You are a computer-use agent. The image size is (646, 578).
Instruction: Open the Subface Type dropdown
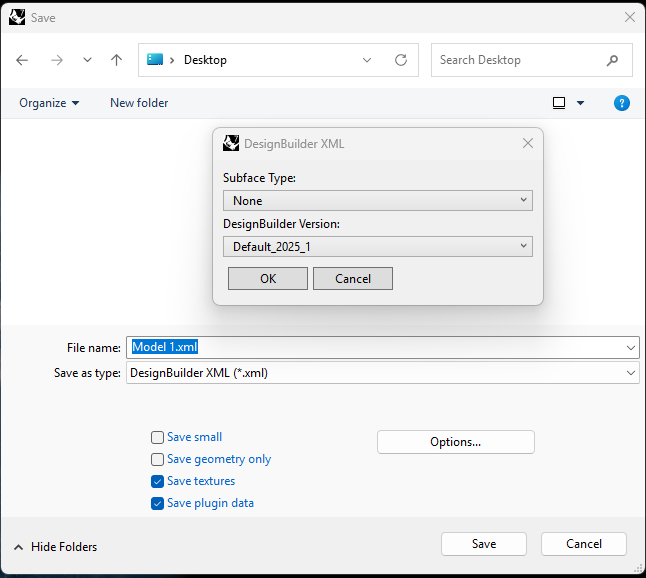pos(377,201)
